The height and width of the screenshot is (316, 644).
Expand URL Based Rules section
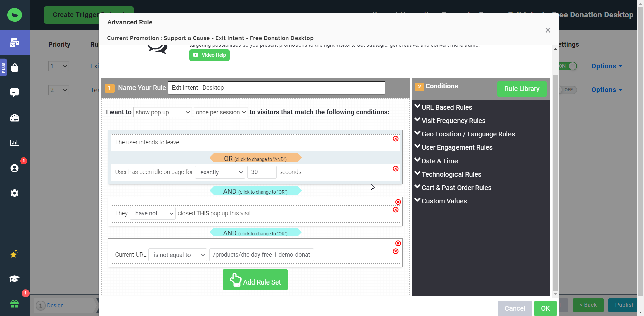coord(446,107)
